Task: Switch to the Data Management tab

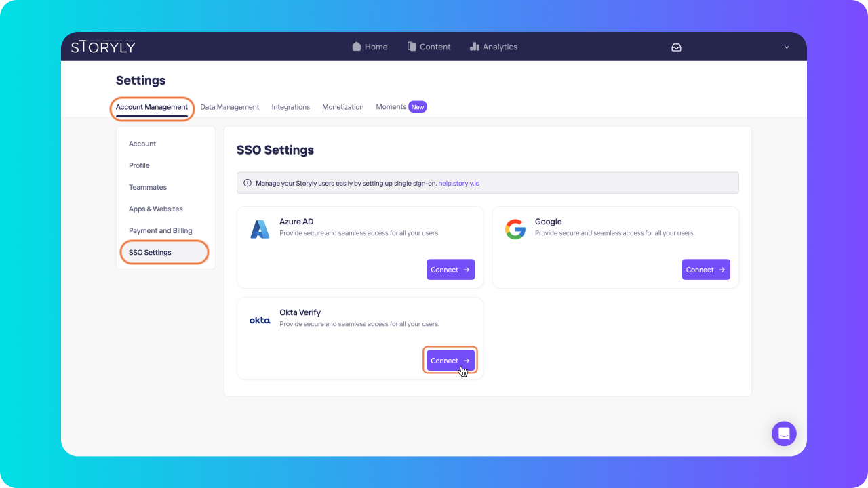Action: [x=230, y=107]
